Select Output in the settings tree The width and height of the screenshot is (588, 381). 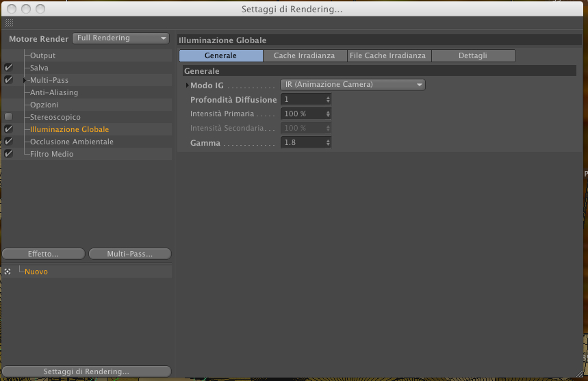[42, 55]
